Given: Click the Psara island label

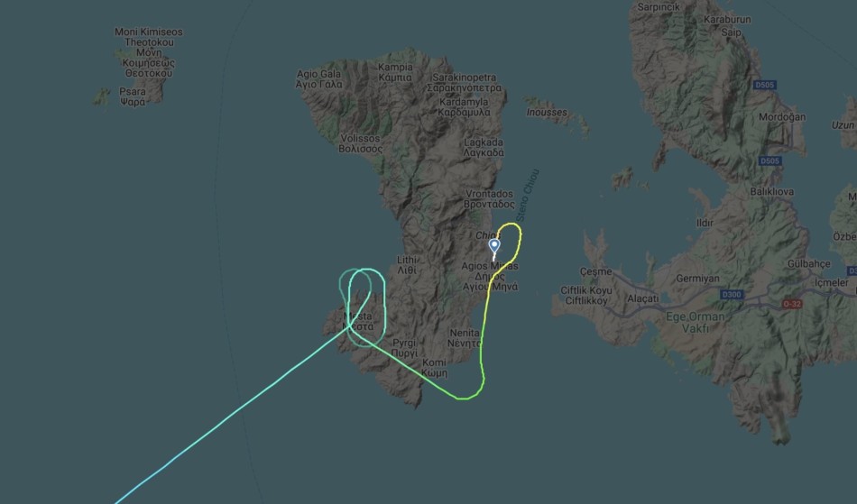Looking at the screenshot, I should tap(133, 96).
